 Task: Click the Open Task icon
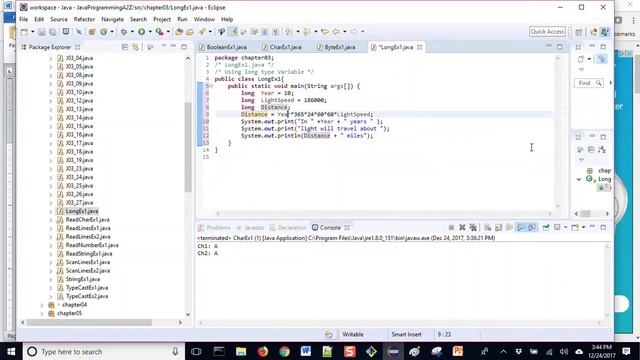click(x=190, y=32)
